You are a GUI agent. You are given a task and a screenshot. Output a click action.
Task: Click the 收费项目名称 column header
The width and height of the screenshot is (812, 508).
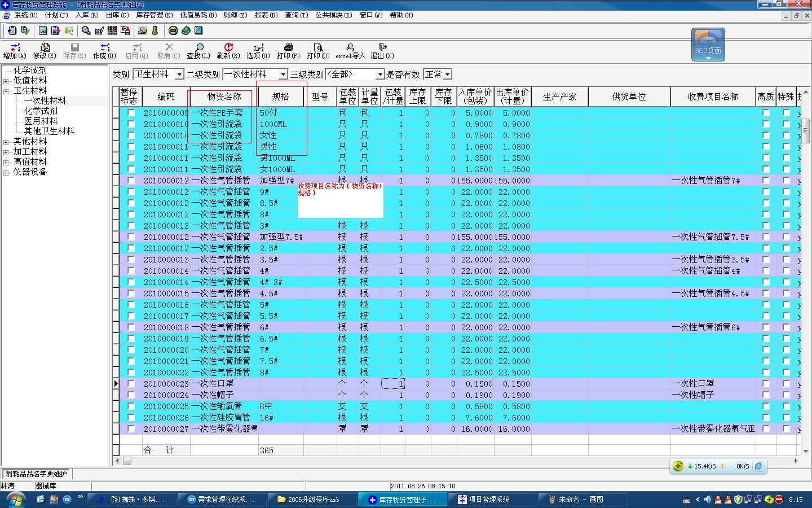[x=713, y=97]
